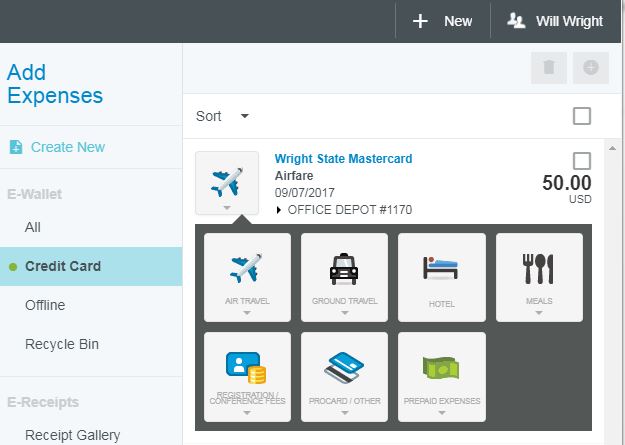Select the Procard / Other tile

[344, 374]
